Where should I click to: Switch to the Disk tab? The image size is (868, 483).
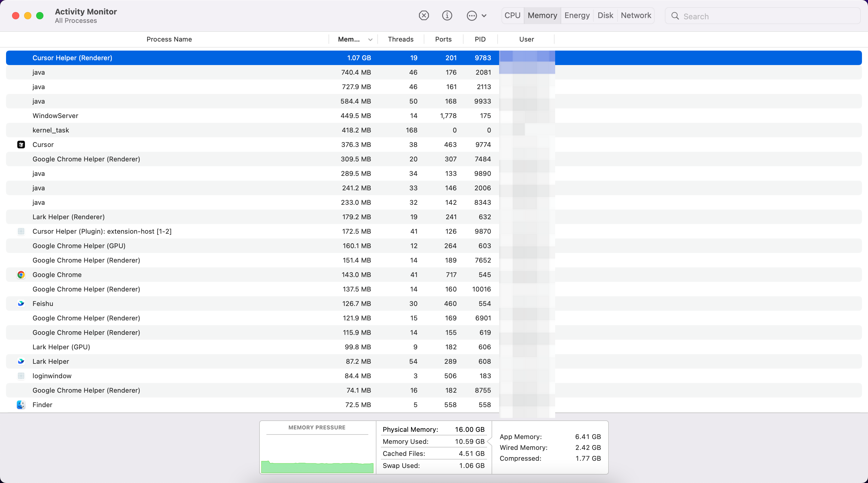pos(605,15)
